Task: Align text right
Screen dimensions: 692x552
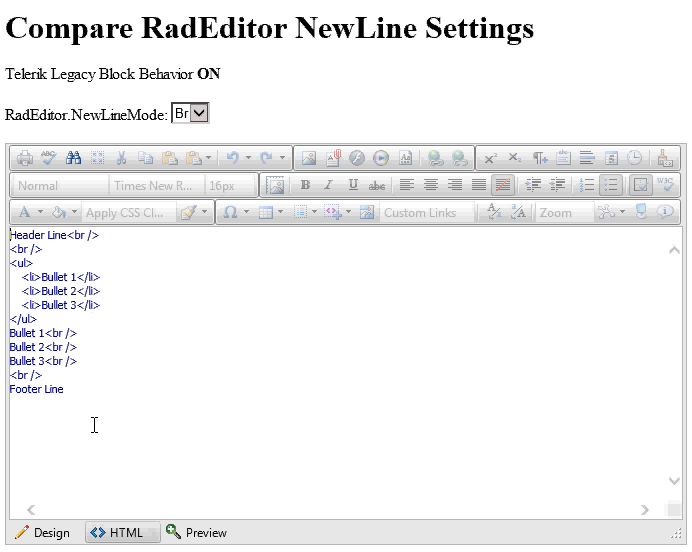Action: point(455,185)
